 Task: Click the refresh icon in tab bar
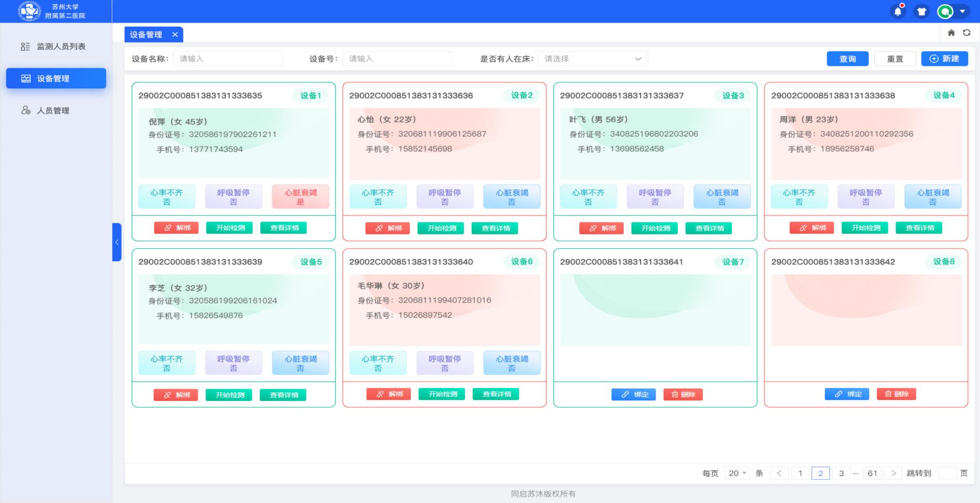(x=966, y=33)
